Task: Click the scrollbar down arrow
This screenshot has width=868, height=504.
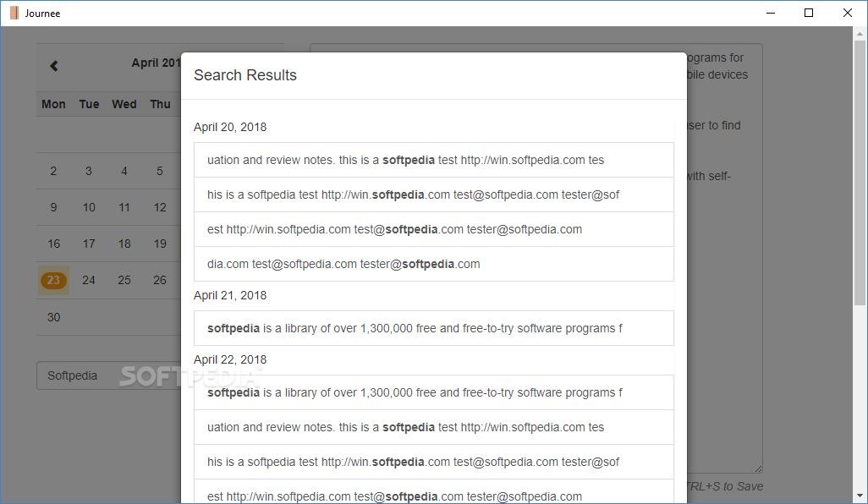Action: tap(860, 496)
